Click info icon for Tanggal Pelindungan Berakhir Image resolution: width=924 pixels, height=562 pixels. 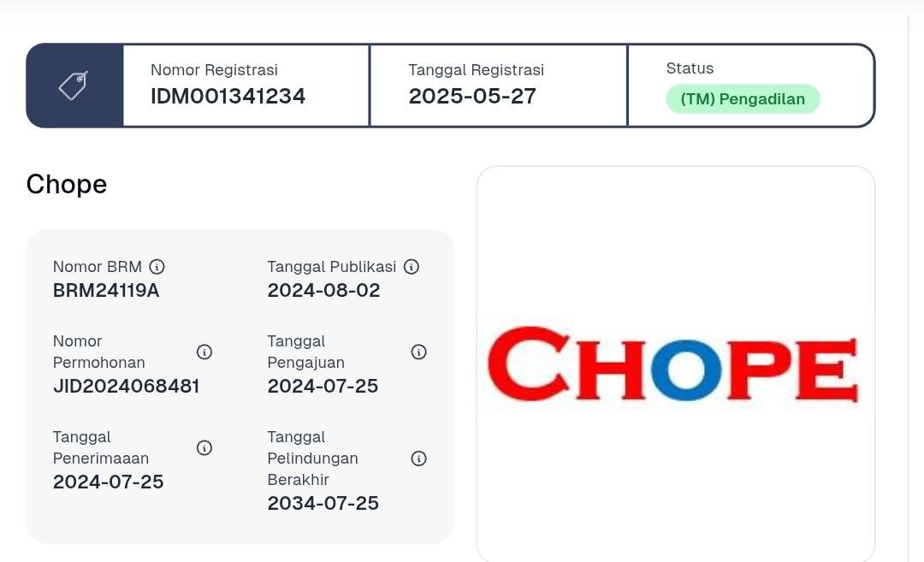pos(419,458)
